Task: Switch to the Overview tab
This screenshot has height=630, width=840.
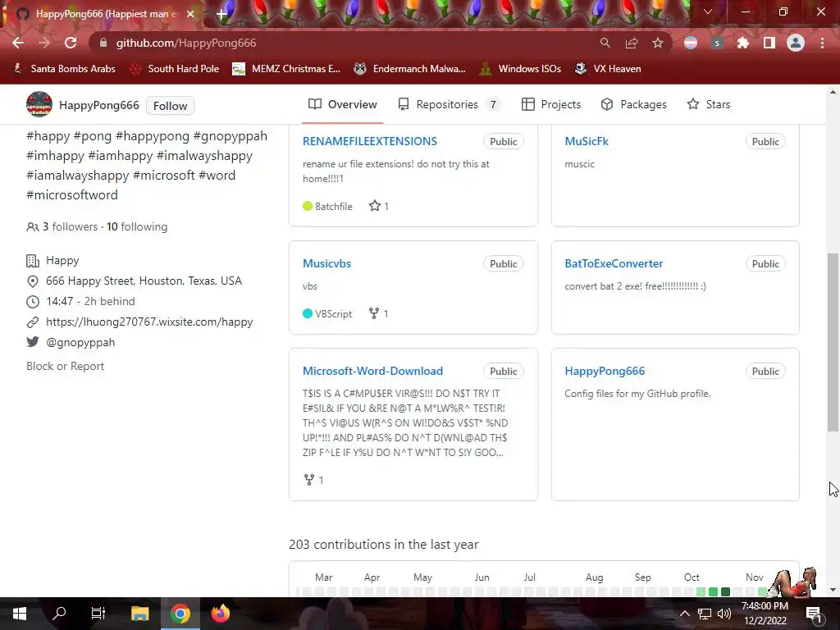Action: (343, 104)
